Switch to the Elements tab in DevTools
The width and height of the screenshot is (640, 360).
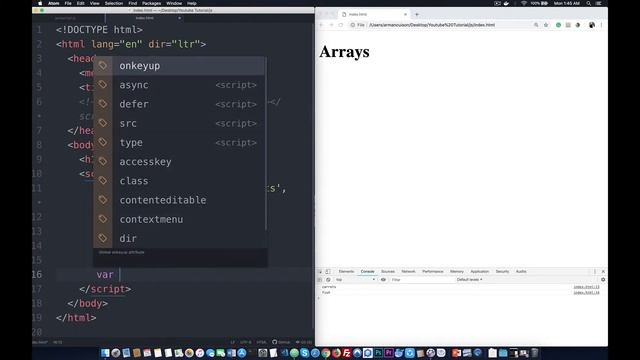(346, 271)
